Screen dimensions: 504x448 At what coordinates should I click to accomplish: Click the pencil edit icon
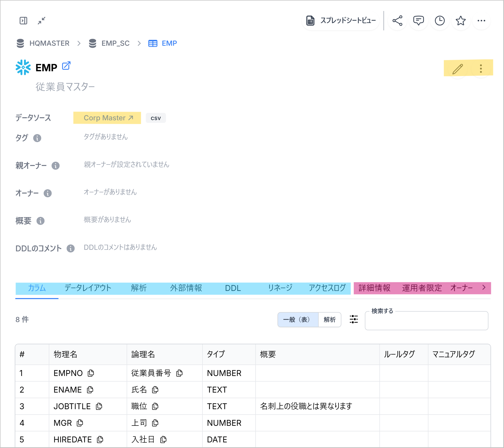[x=458, y=69]
